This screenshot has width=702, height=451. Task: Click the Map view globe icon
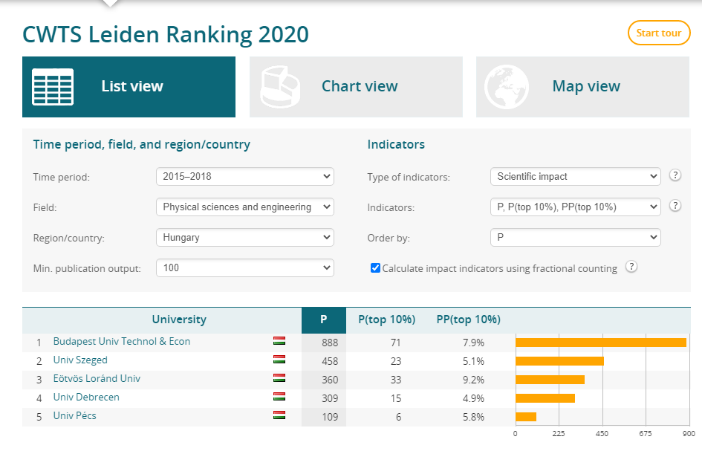click(506, 87)
